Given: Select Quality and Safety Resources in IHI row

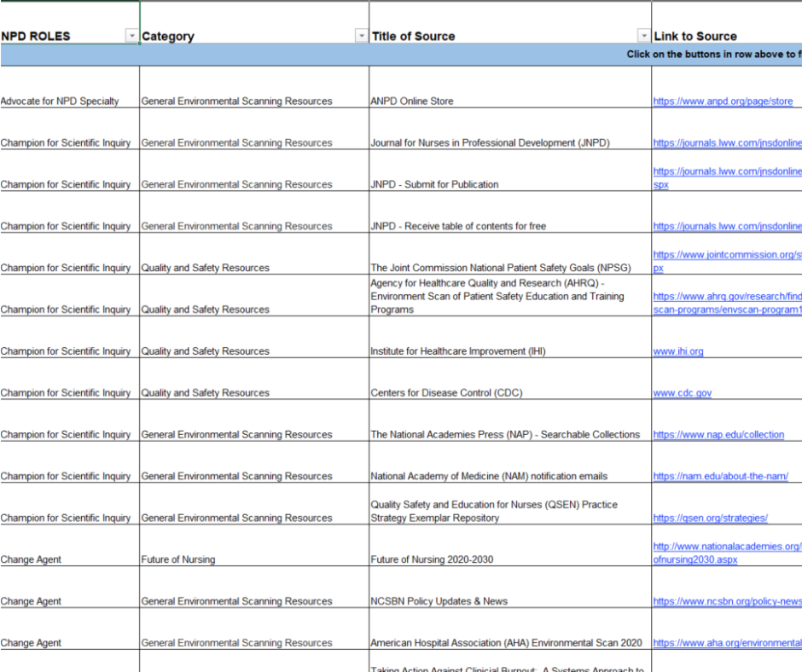Looking at the screenshot, I should click(254, 337).
